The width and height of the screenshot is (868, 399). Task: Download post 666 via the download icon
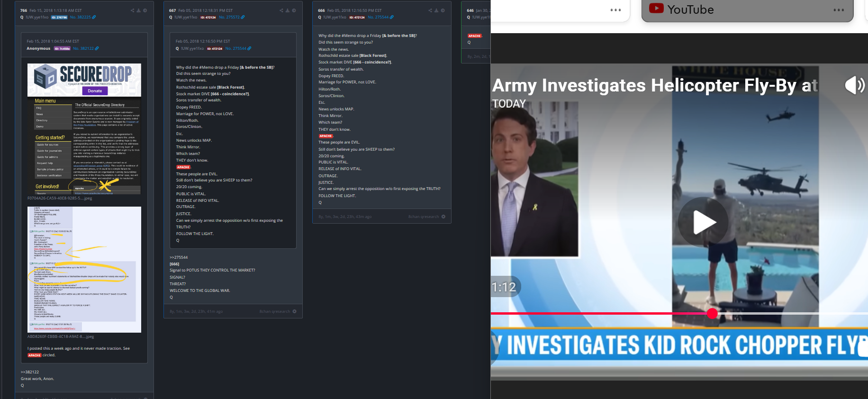[436, 10]
